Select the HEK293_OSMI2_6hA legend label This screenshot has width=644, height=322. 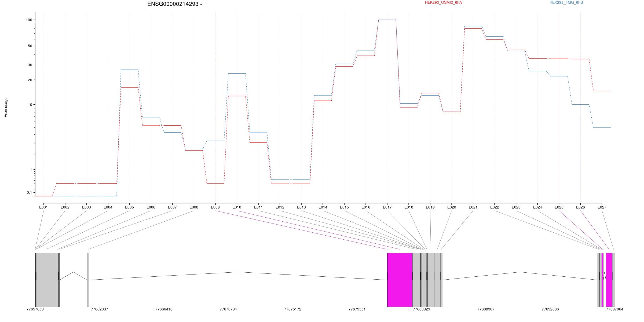[443, 2]
